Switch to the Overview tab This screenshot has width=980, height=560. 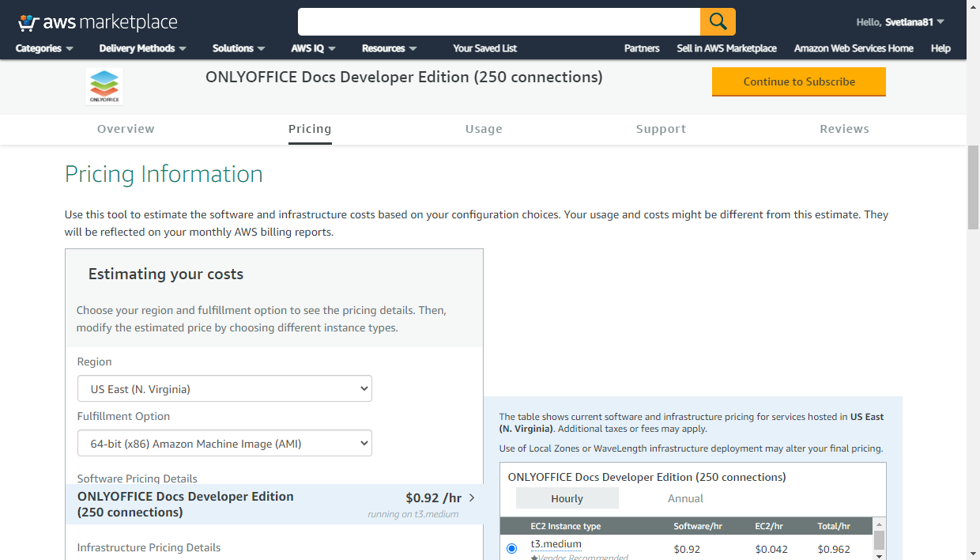click(126, 129)
